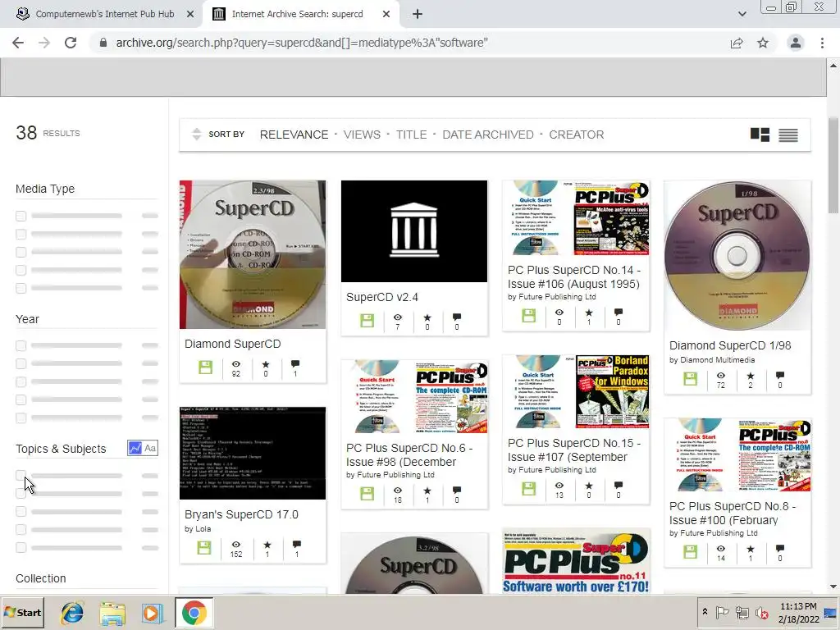Sort results by Views
840x630 pixels.
[x=362, y=135]
